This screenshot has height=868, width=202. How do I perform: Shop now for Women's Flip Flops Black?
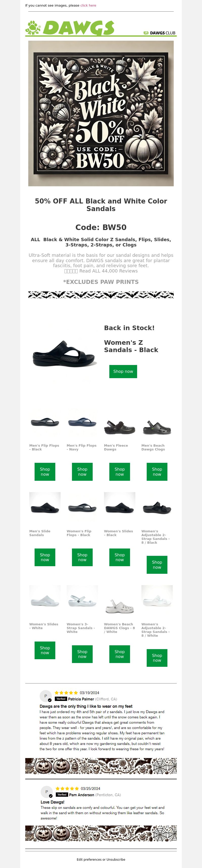pos(82,557)
